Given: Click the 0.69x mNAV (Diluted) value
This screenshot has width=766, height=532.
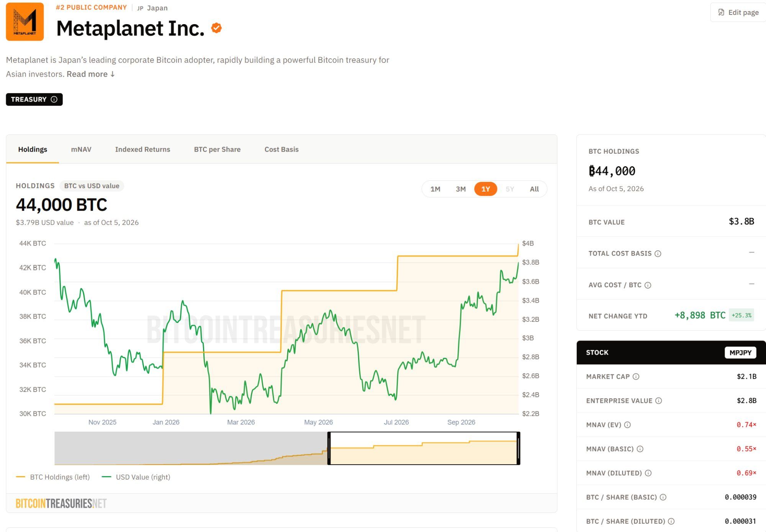Looking at the screenshot, I should point(746,473).
